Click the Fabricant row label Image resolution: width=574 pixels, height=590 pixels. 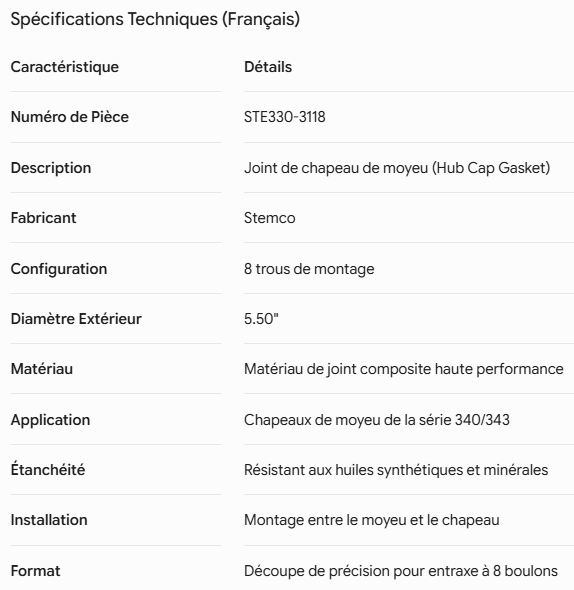(x=43, y=218)
